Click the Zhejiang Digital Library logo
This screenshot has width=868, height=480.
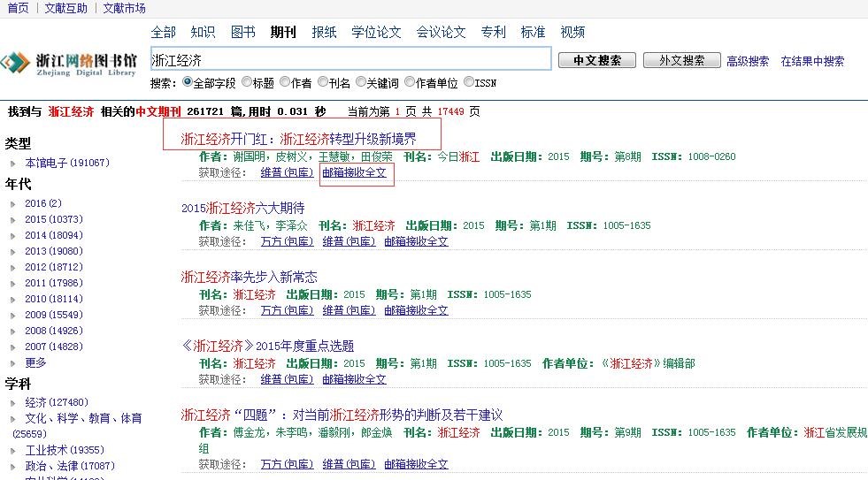click(x=69, y=63)
